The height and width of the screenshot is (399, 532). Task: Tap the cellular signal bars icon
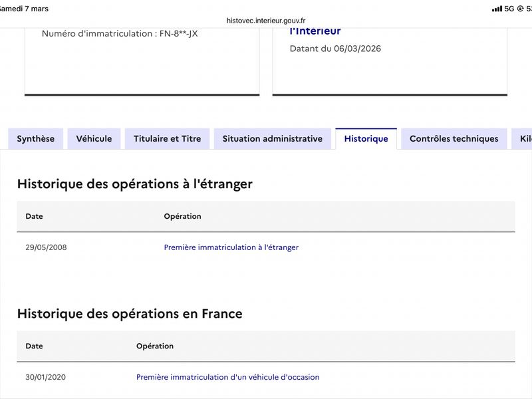click(x=497, y=9)
